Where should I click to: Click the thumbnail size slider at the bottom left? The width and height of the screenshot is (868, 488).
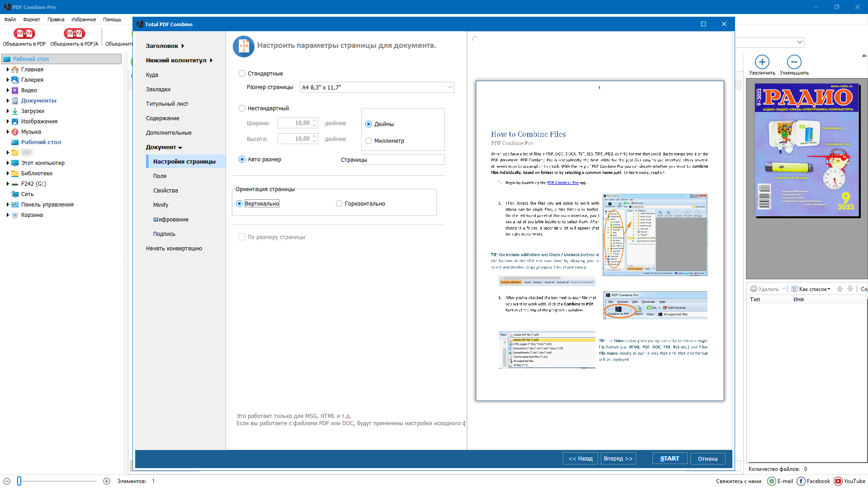pos(19,481)
